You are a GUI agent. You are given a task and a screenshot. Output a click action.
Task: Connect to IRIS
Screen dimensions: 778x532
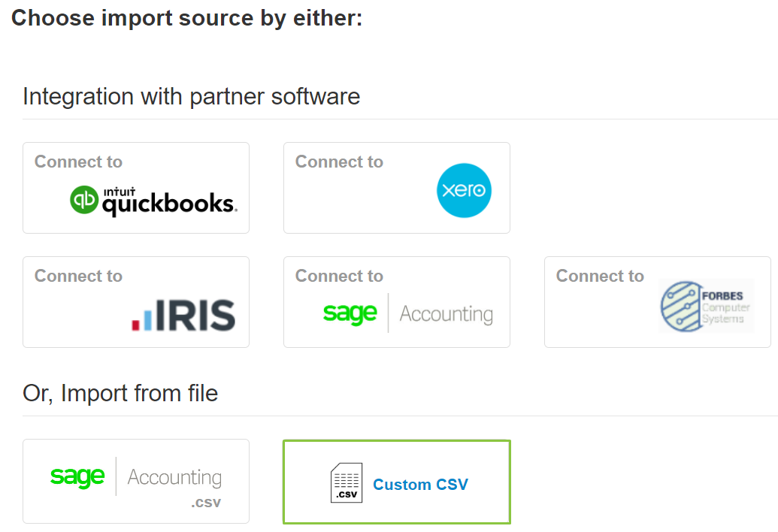[x=135, y=301]
